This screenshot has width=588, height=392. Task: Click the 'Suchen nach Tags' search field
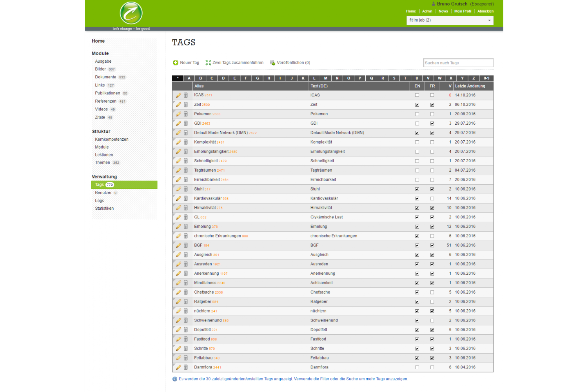pos(458,63)
